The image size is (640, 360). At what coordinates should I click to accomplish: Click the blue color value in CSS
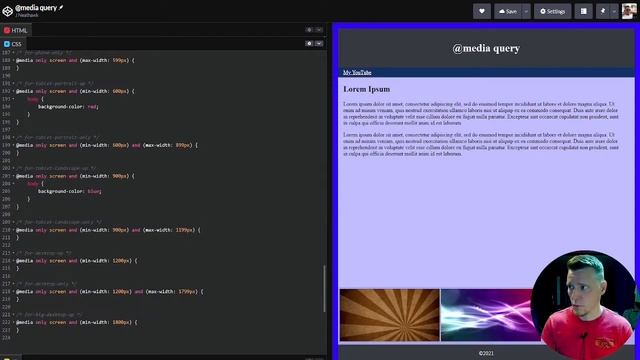pos(93,191)
